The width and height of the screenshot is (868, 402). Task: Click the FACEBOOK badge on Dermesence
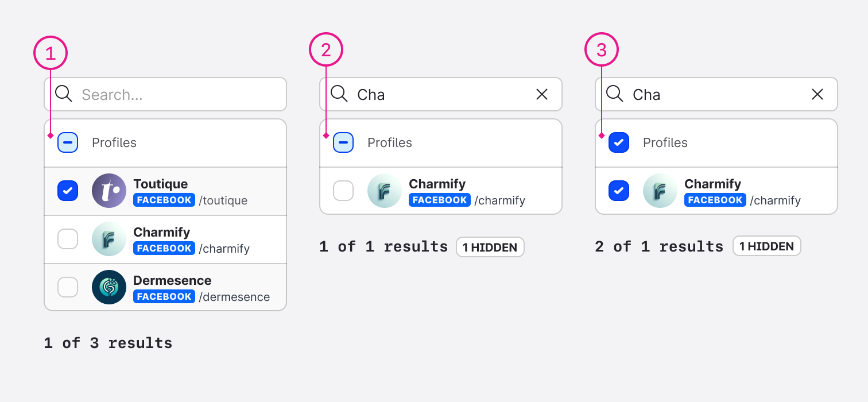(164, 296)
